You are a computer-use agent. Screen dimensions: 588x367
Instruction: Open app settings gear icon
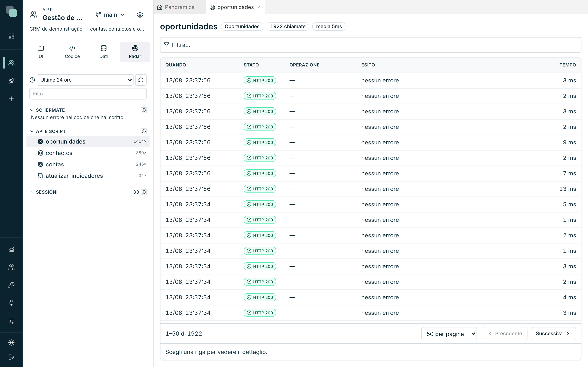[140, 15]
